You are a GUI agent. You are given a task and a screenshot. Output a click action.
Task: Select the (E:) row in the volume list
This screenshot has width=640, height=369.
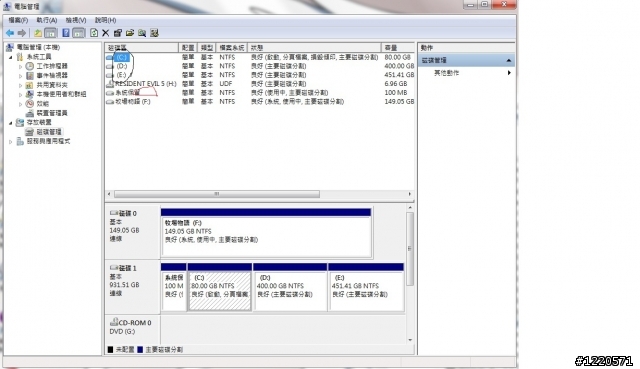click(260, 75)
